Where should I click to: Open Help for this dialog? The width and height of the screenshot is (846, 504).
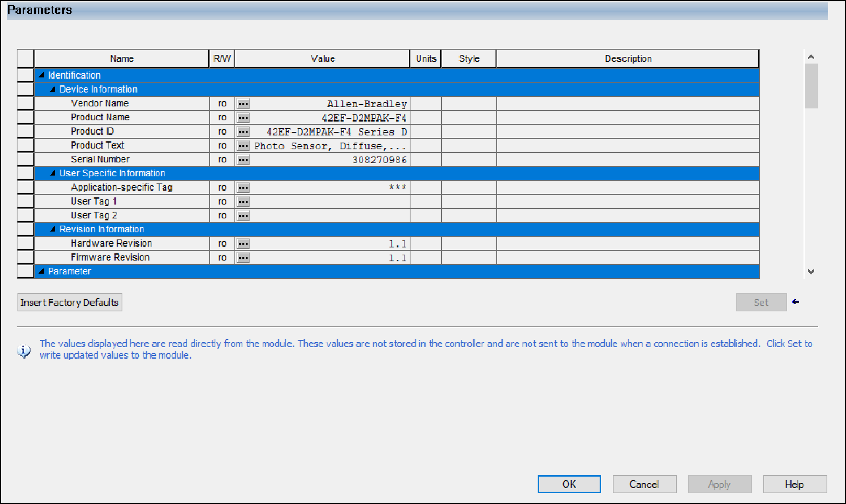795,484
